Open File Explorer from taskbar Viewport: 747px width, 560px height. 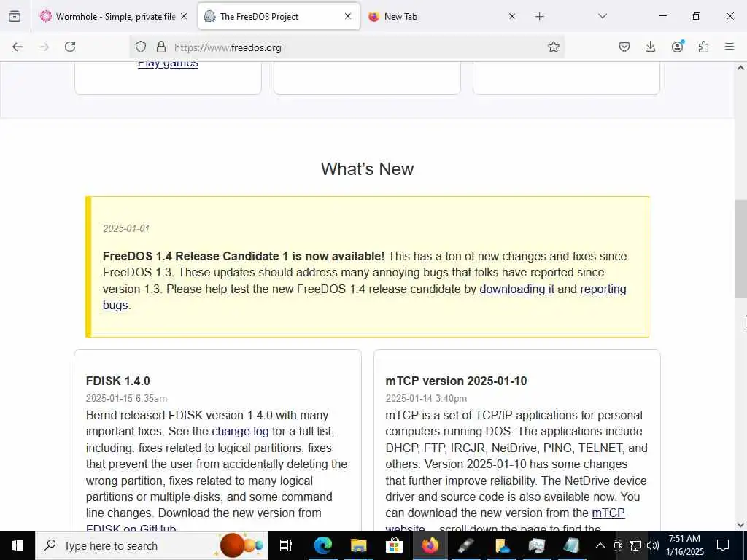358,545
